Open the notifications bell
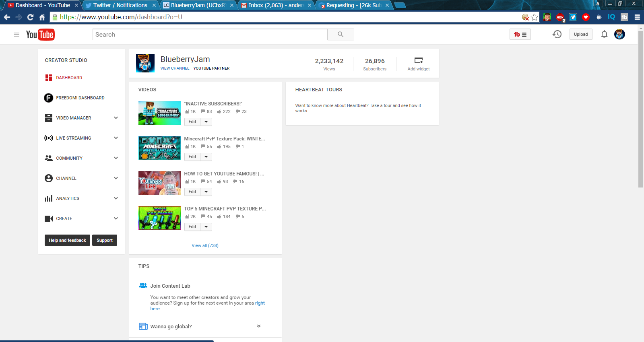 tap(604, 35)
